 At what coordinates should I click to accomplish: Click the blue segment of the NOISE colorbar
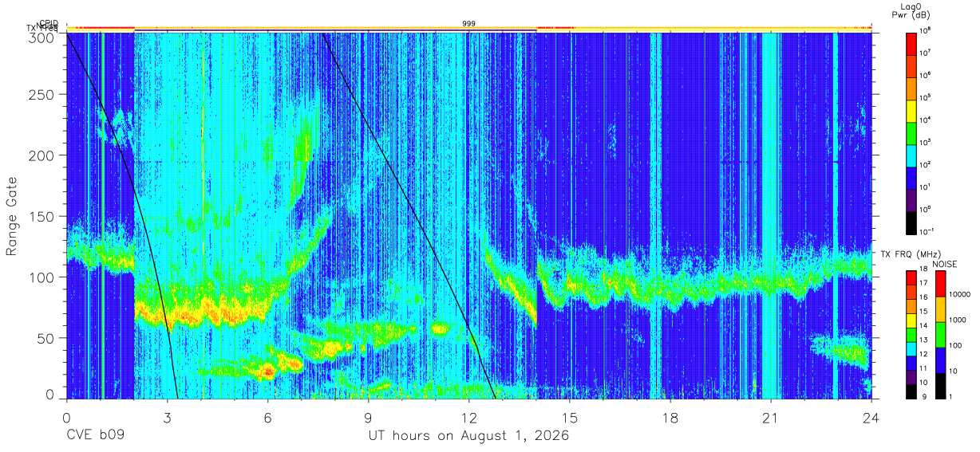point(941,360)
